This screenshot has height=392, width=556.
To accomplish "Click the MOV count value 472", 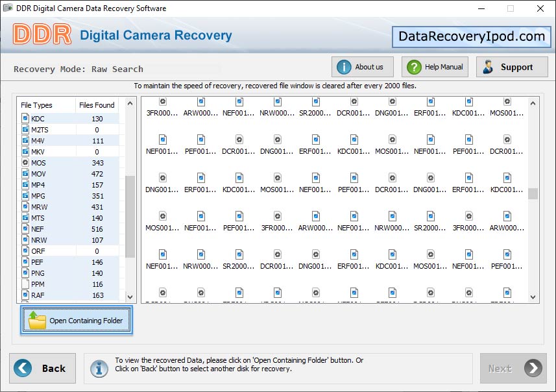I will [97, 174].
